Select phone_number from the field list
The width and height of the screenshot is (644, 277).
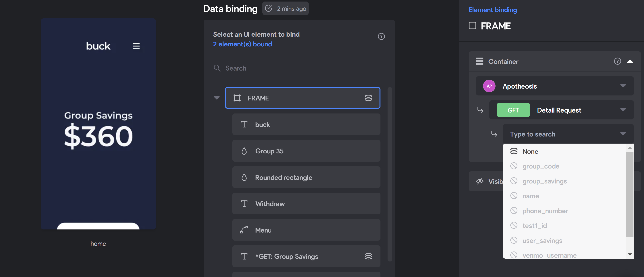564,211
